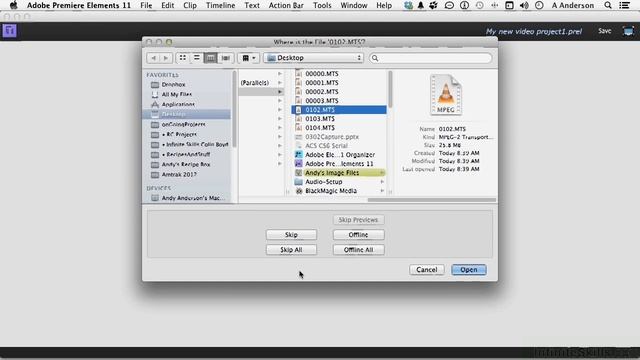Screen dimensions: 640x360
Task: Select file 0103.MTS
Action: (320, 119)
